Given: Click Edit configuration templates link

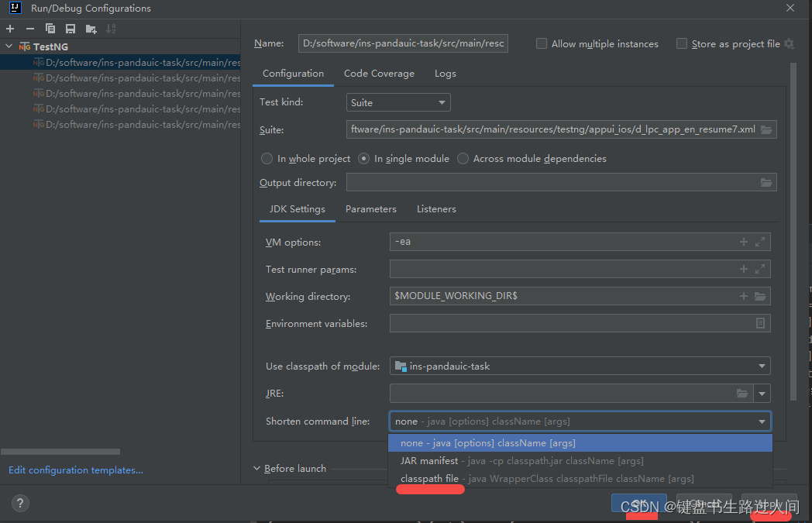Looking at the screenshot, I should 75,470.
